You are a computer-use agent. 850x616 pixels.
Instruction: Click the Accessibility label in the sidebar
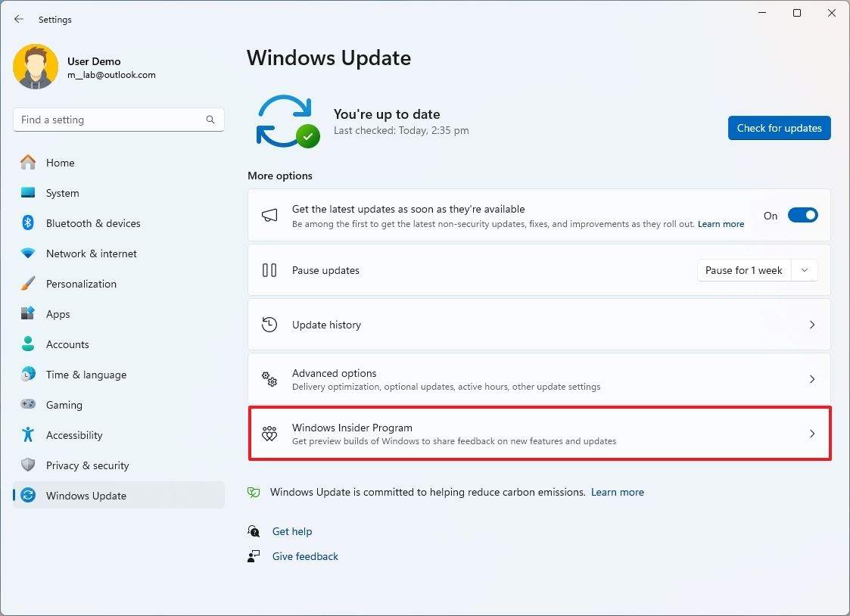[74, 436]
